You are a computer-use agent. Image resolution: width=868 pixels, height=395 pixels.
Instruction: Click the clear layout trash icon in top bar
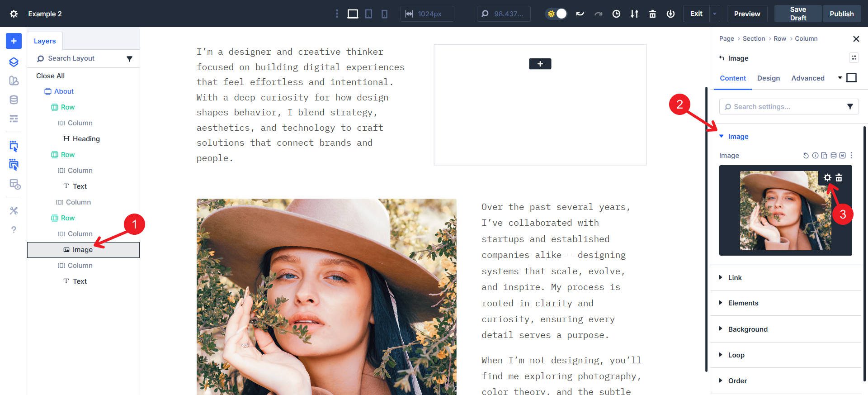[x=652, y=14]
